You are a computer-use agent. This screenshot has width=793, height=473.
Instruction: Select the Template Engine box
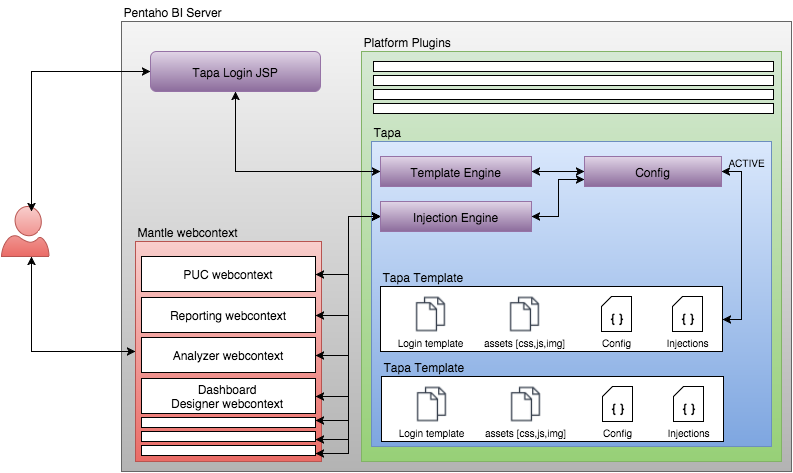tap(456, 172)
